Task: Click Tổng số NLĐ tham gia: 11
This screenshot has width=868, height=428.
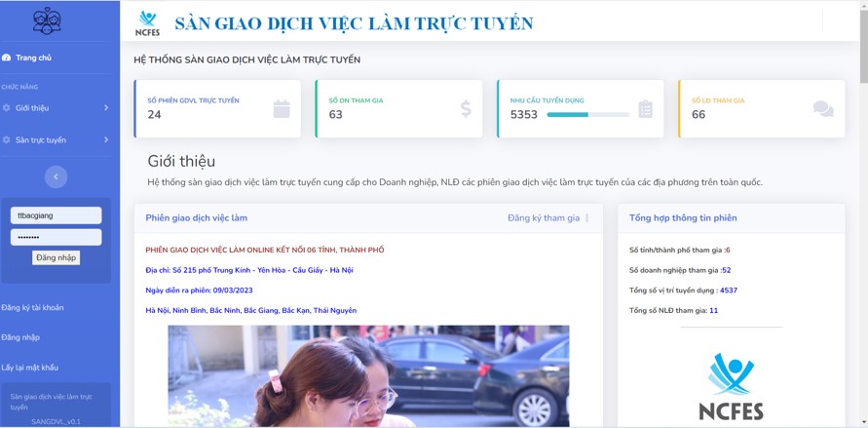Action: click(674, 311)
